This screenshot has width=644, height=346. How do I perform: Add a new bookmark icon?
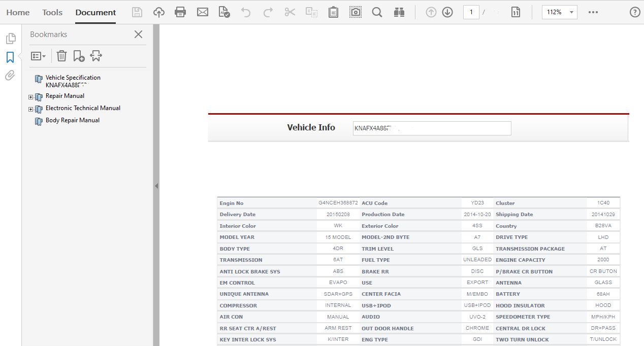point(79,56)
